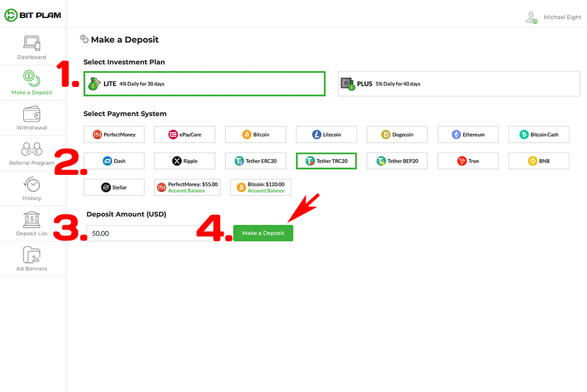587x392 pixels.
Task: Open the Ad Banners folder icon
Action: click(32, 255)
